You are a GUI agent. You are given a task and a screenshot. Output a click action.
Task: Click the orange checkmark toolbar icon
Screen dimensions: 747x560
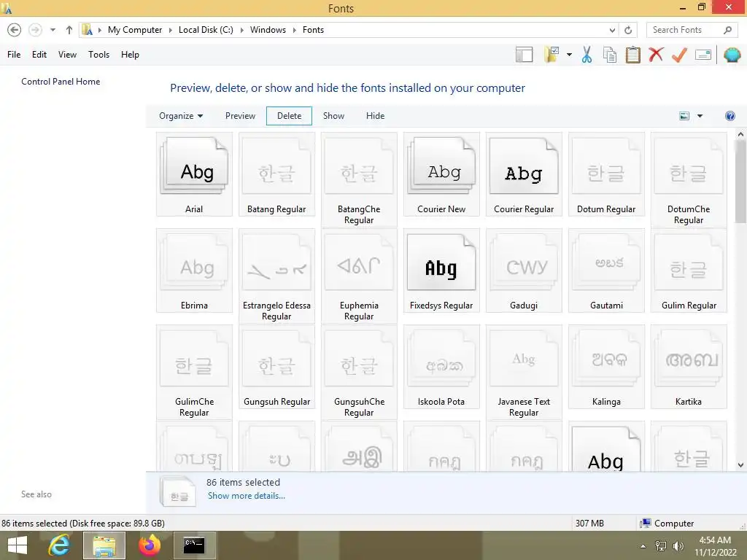[679, 55]
